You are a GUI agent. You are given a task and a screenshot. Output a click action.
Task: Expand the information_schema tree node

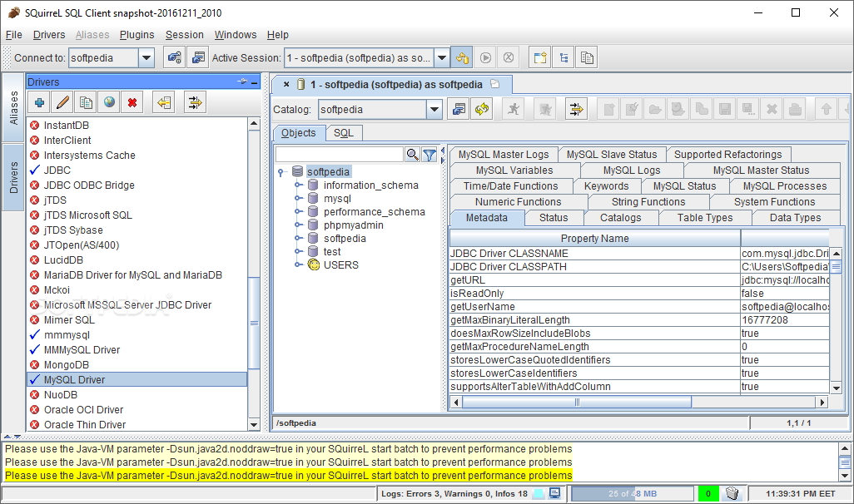[x=298, y=185]
